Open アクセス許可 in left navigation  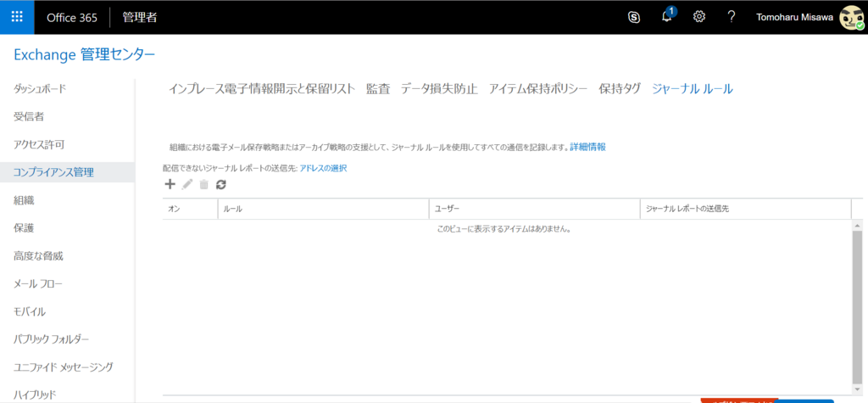coord(39,144)
